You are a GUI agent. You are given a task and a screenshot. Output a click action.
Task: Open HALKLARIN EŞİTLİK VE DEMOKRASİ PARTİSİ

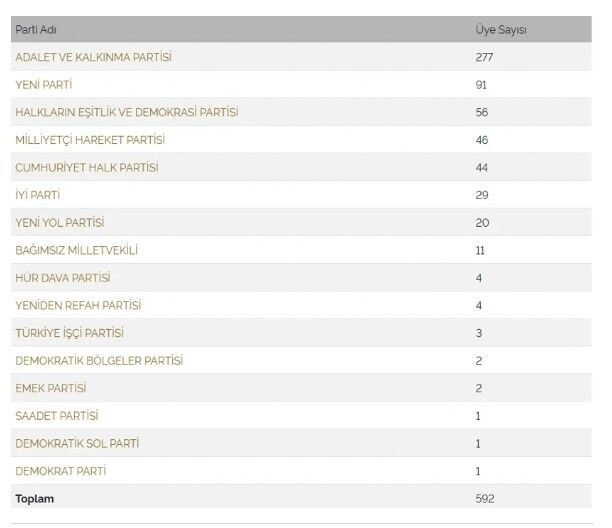(x=127, y=112)
